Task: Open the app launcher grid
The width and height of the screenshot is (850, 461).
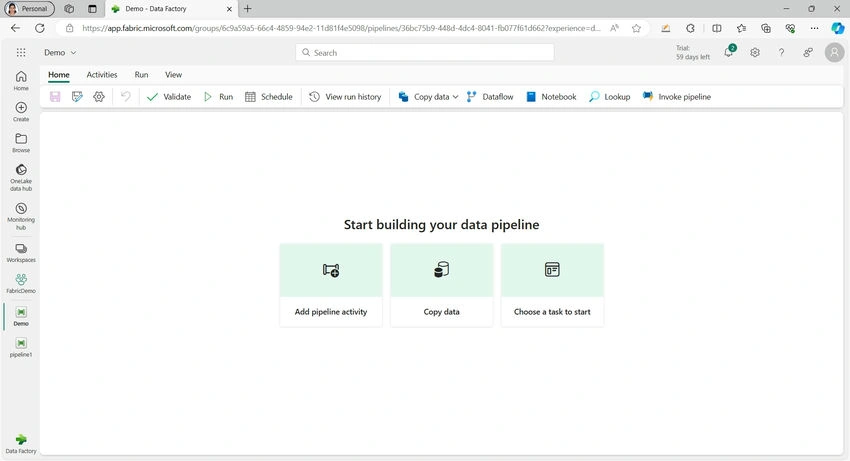Action: pyautogui.click(x=21, y=53)
